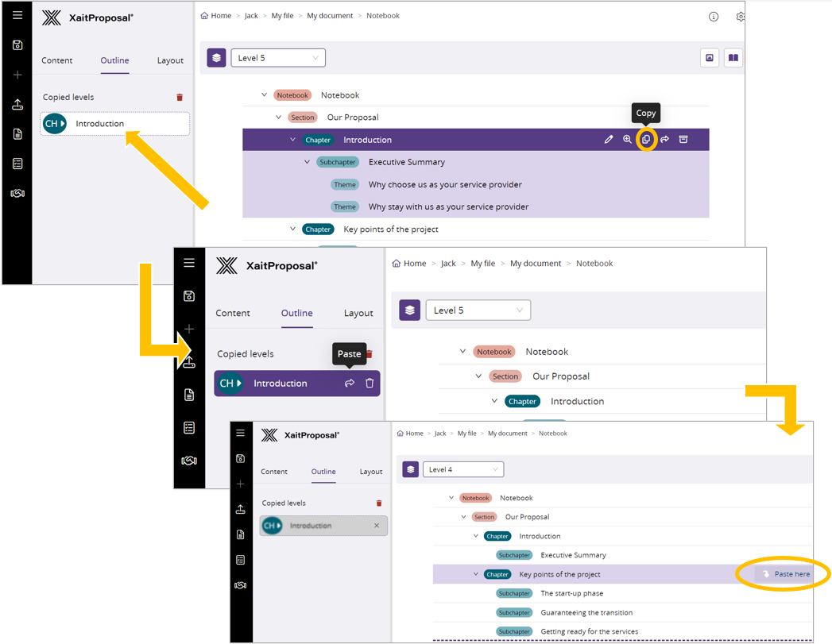The height and width of the screenshot is (644, 832).
Task: Click the pencil edit icon on Introduction chapter
Action: click(609, 140)
